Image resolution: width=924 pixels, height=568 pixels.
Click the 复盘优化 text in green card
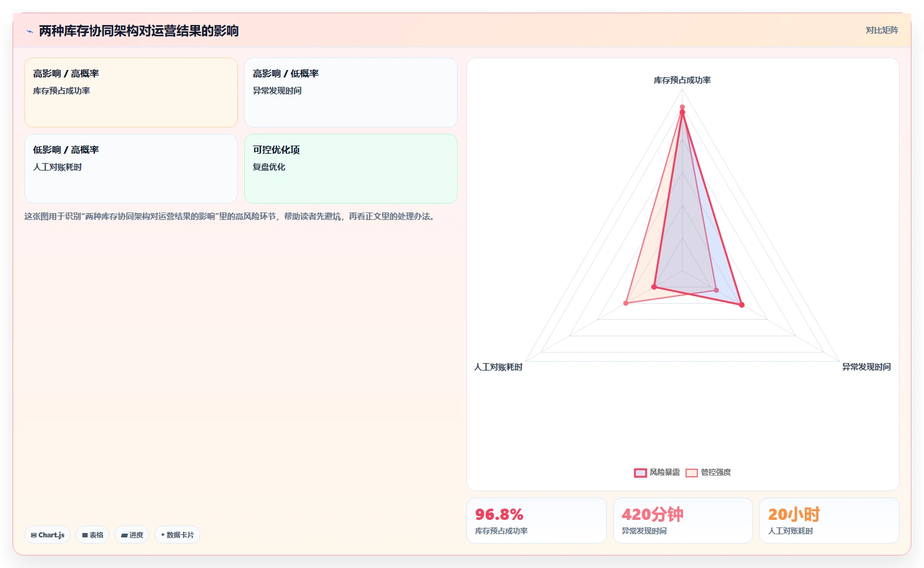pos(269,167)
